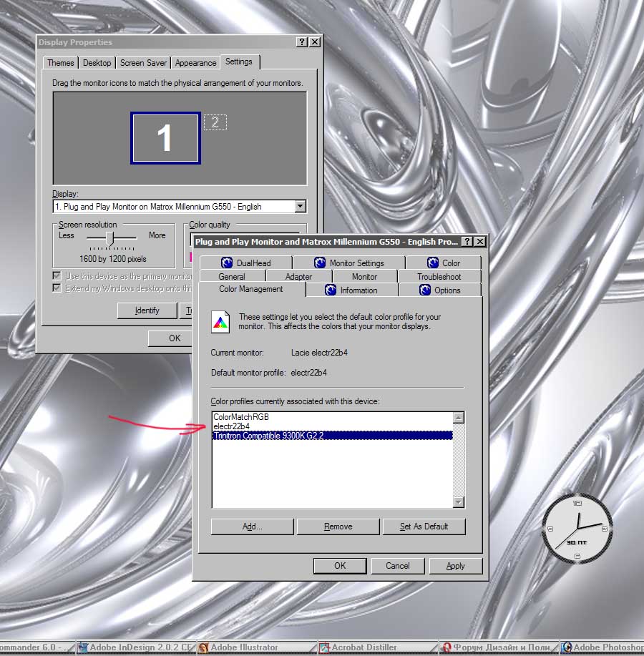The width and height of the screenshot is (644, 656).
Task: Cancel the monitor properties dialog
Action: click(398, 566)
